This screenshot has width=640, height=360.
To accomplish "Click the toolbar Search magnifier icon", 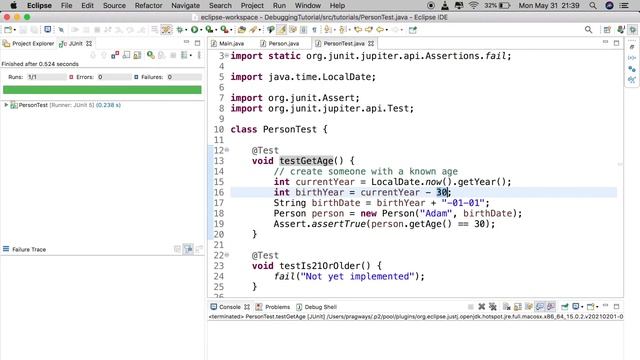I will point(588,30).
